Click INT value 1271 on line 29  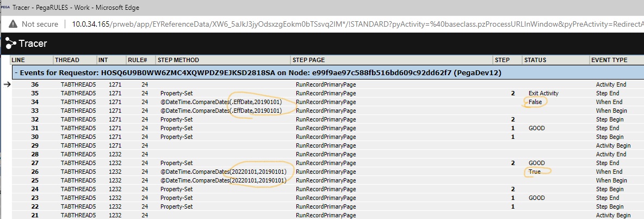coord(115,145)
